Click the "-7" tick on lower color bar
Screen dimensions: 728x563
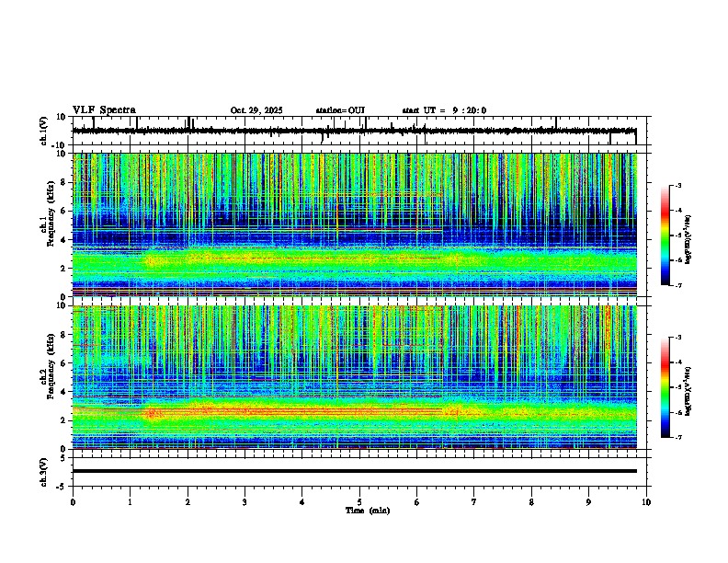click(x=677, y=437)
